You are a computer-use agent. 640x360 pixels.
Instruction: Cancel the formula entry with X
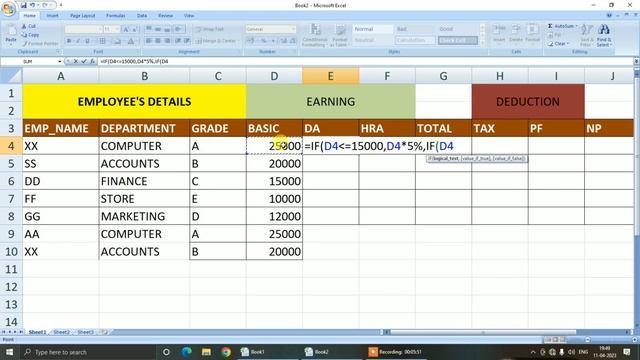(76, 62)
